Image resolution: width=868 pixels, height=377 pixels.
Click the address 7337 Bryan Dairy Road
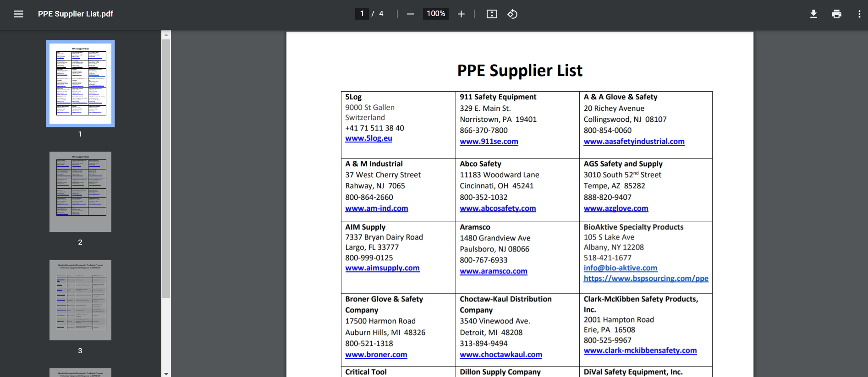click(x=384, y=237)
